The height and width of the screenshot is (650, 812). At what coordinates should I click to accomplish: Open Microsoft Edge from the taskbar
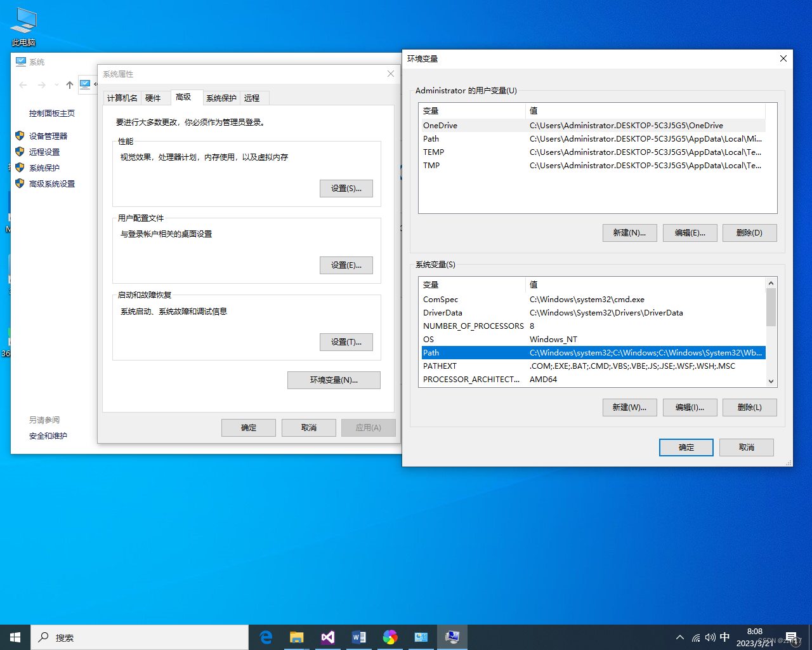click(x=266, y=637)
